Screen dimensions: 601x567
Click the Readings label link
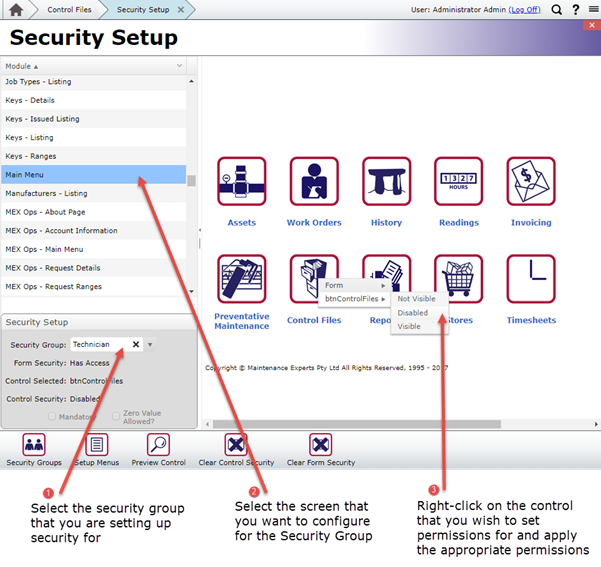pos(459,222)
